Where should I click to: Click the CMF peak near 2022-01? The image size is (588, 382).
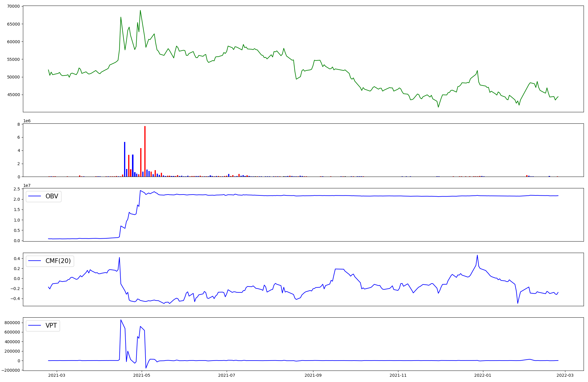477,255
